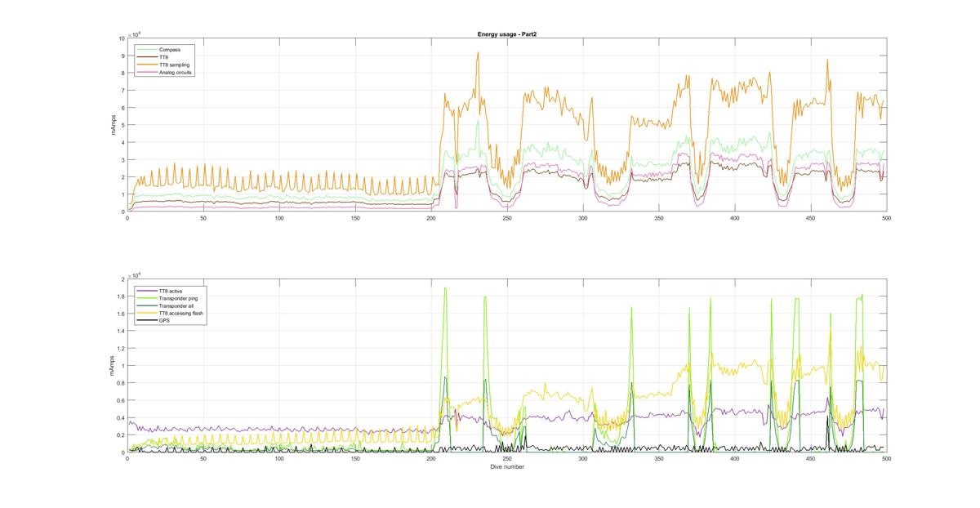Click x-axis tick '250' on the upper plot
Viewport: 980px width, 508px height.
point(507,218)
